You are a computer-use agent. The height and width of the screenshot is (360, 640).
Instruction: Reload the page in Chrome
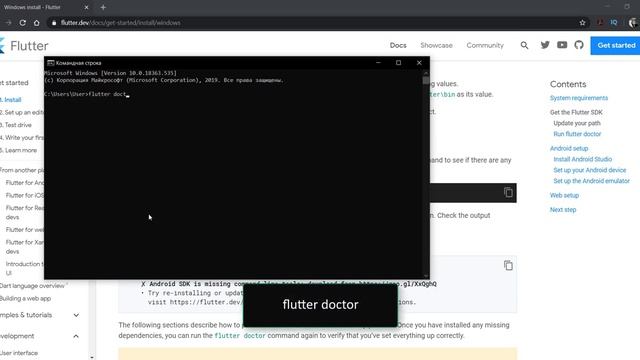click(22, 23)
